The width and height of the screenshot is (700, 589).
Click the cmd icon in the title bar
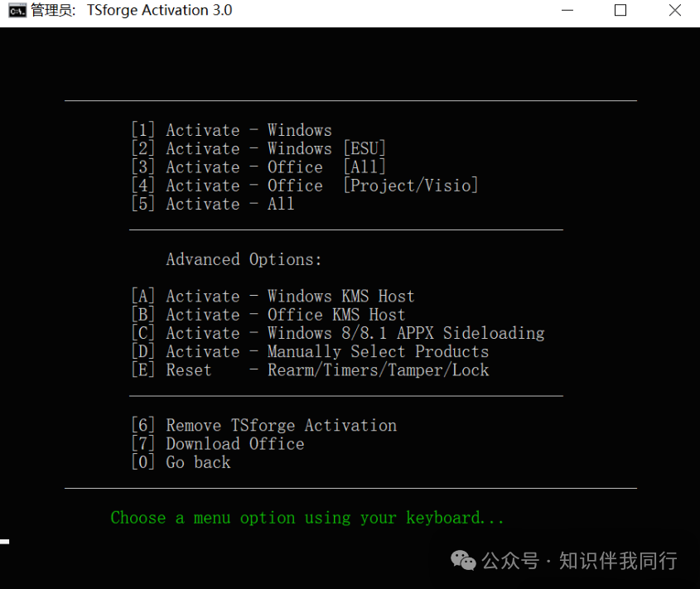coord(17,10)
